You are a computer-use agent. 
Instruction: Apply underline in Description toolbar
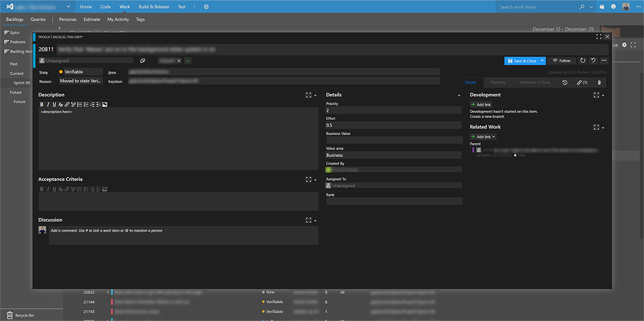(x=54, y=105)
